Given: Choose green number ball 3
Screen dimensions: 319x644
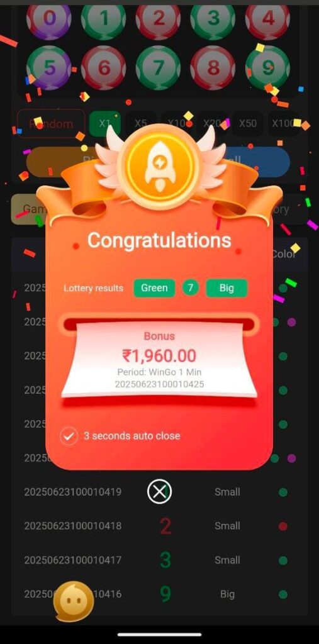Looking at the screenshot, I should pyautogui.click(x=213, y=19).
